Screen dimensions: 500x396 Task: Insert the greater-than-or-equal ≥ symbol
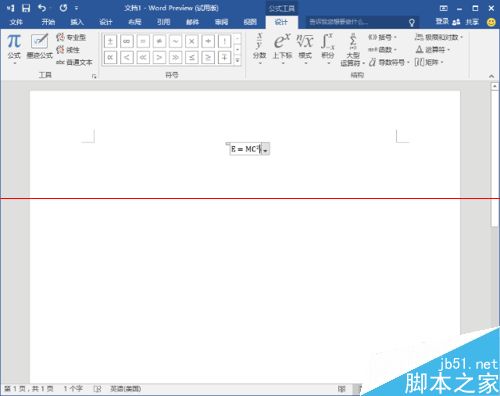(208, 57)
